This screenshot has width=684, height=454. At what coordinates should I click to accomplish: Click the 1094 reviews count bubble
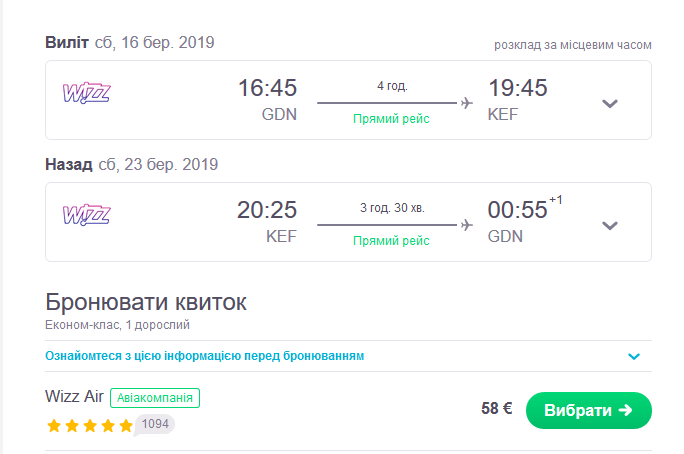[x=155, y=424]
